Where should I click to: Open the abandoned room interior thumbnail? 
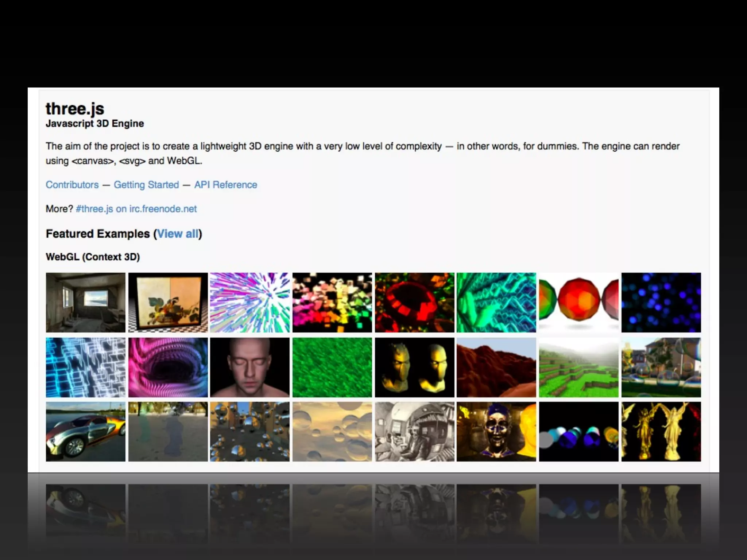pyautogui.click(x=85, y=303)
